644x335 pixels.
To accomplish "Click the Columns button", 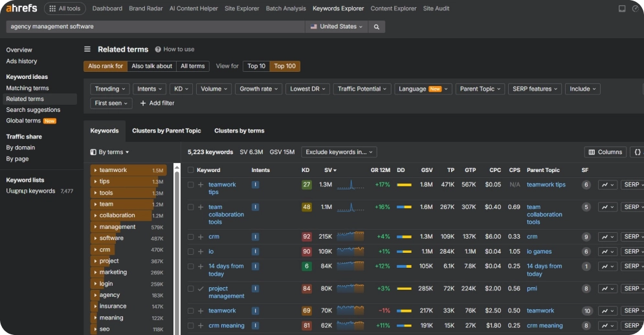I will click(605, 152).
